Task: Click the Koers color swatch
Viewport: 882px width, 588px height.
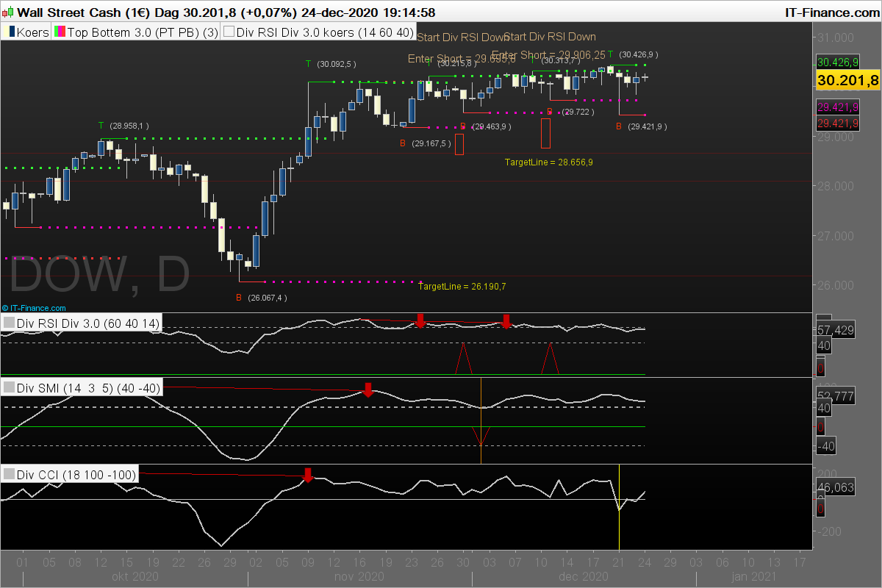Action: coord(11,32)
